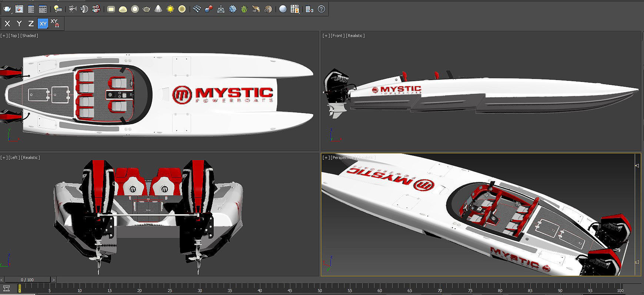Screen dimensions: 644x295
Task: Open Left viewport [Realistic] shading menu
Action: click(x=30, y=158)
